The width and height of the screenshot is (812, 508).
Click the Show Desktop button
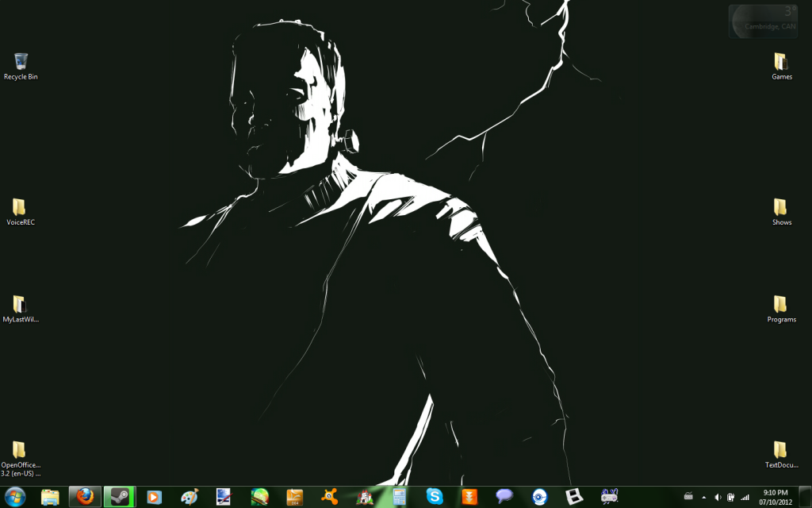pos(805,497)
